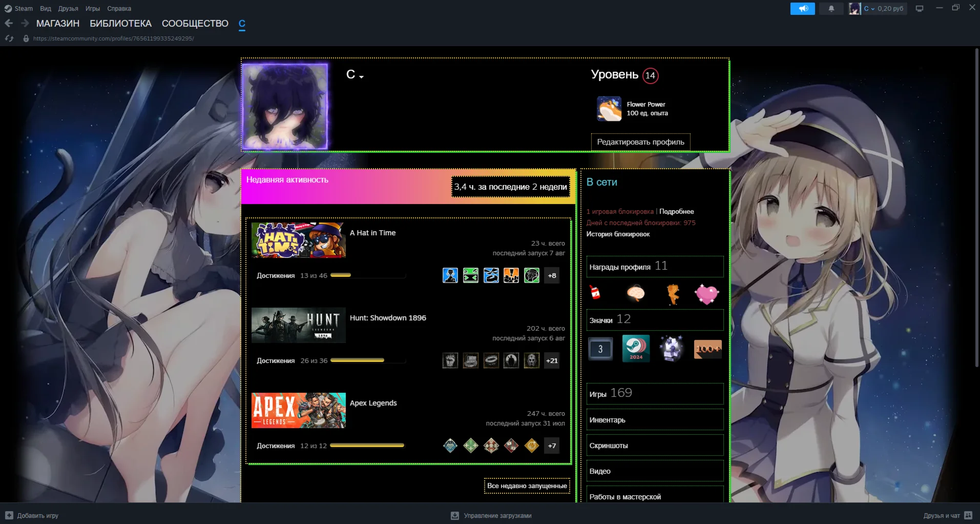Open the Значки badges link
The height and width of the screenshot is (524, 980).
coord(655,319)
